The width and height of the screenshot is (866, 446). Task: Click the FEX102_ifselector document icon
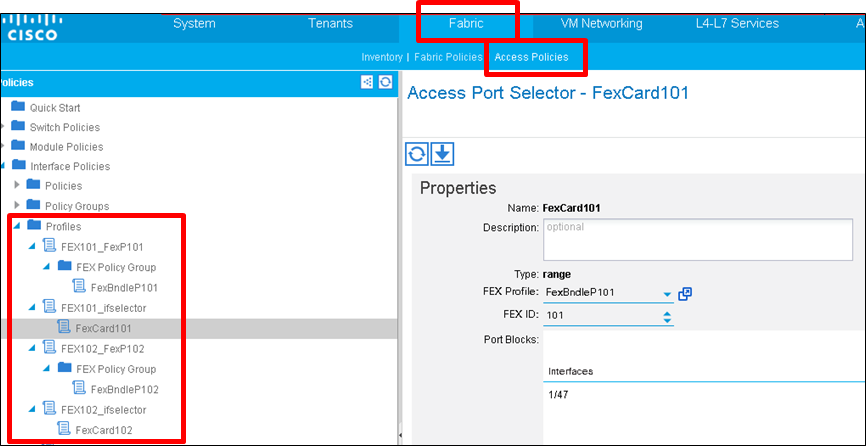tap(49, 409)
